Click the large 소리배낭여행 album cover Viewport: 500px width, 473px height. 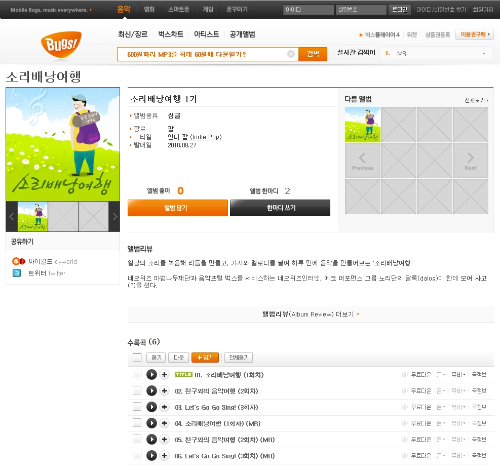63,144
